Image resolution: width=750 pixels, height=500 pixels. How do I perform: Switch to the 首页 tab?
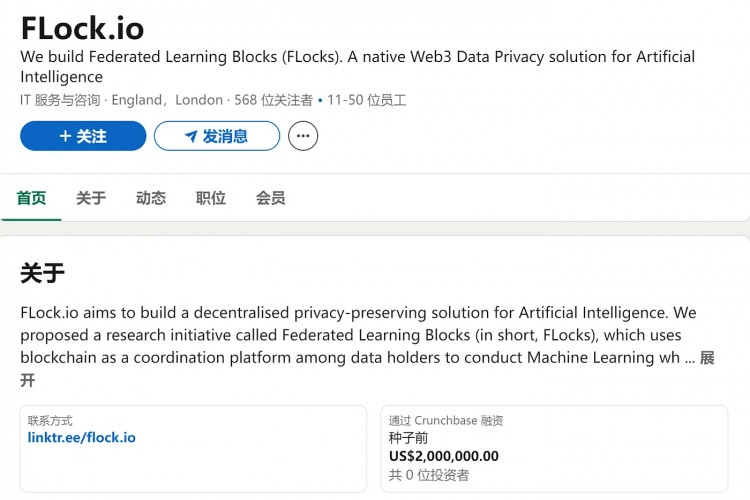pos(31,198)
